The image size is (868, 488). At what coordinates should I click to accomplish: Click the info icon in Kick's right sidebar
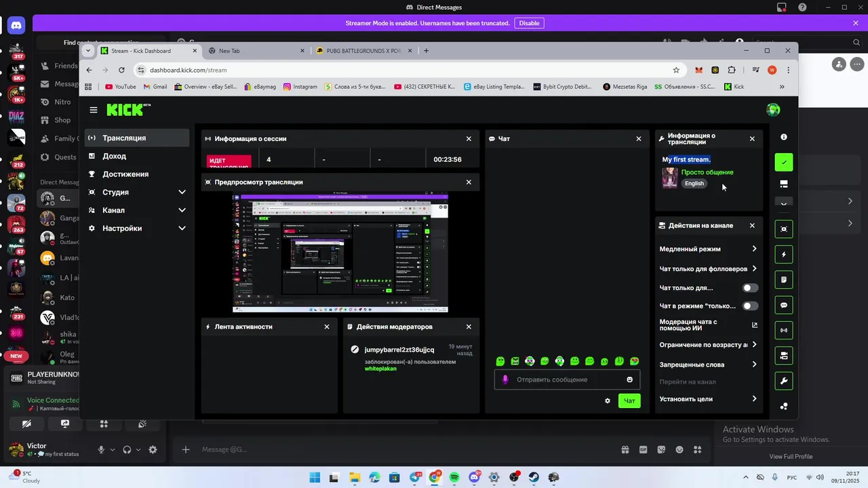784,137
